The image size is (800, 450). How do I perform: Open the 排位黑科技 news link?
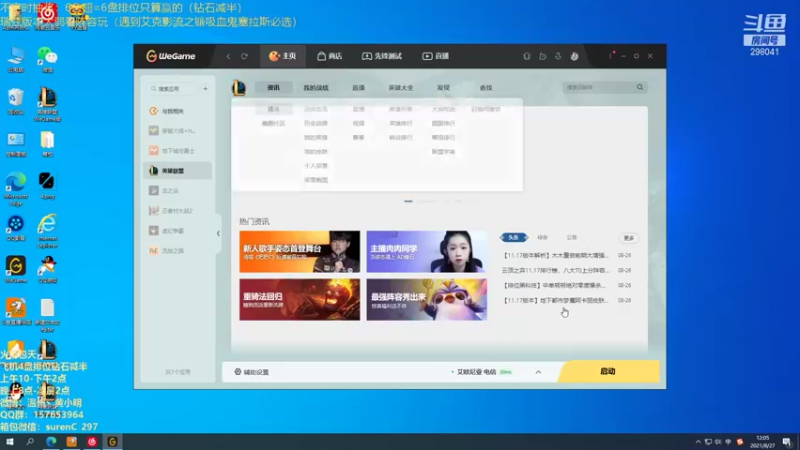tap(555, 285)
